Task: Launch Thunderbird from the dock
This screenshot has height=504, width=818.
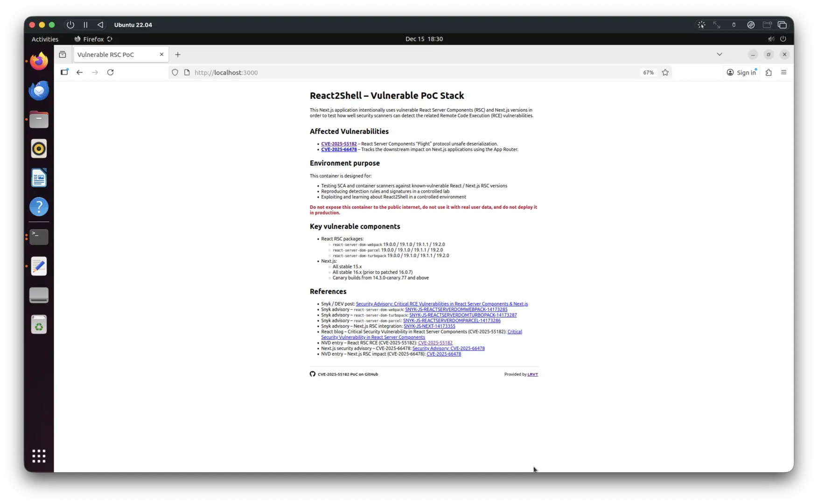Action: 39,90
